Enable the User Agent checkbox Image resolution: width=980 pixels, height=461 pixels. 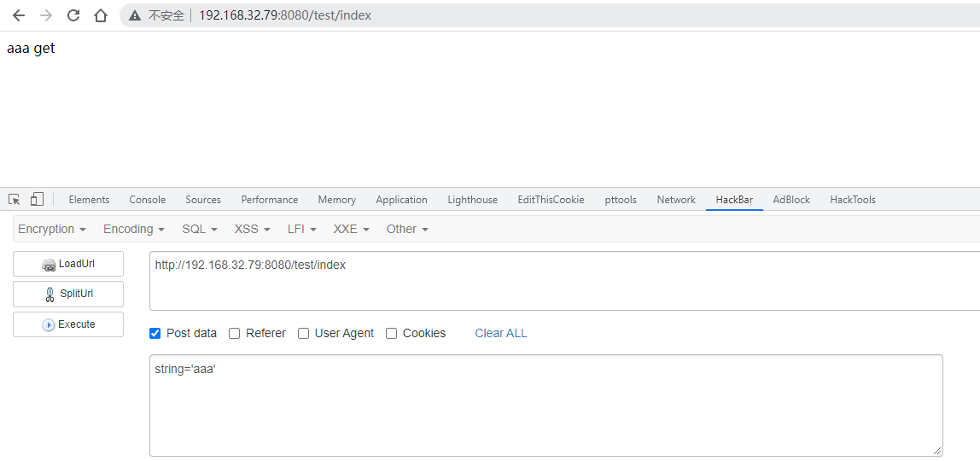[303, 334]
